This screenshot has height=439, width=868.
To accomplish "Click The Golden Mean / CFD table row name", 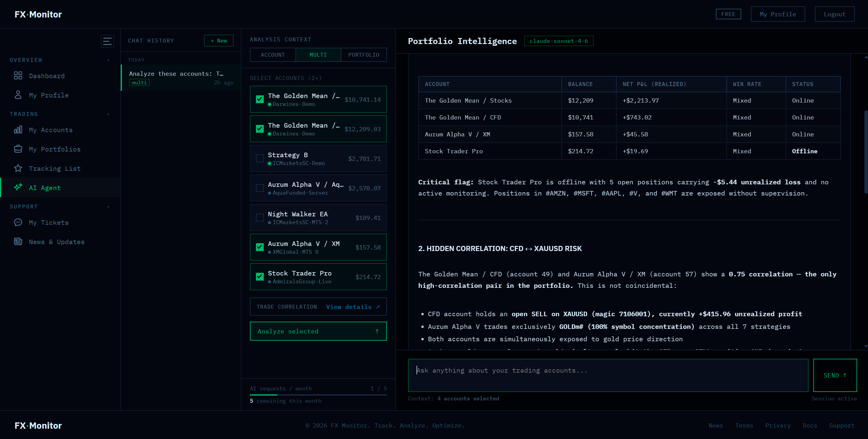I will pyautogui.click(x=463, y=117).
